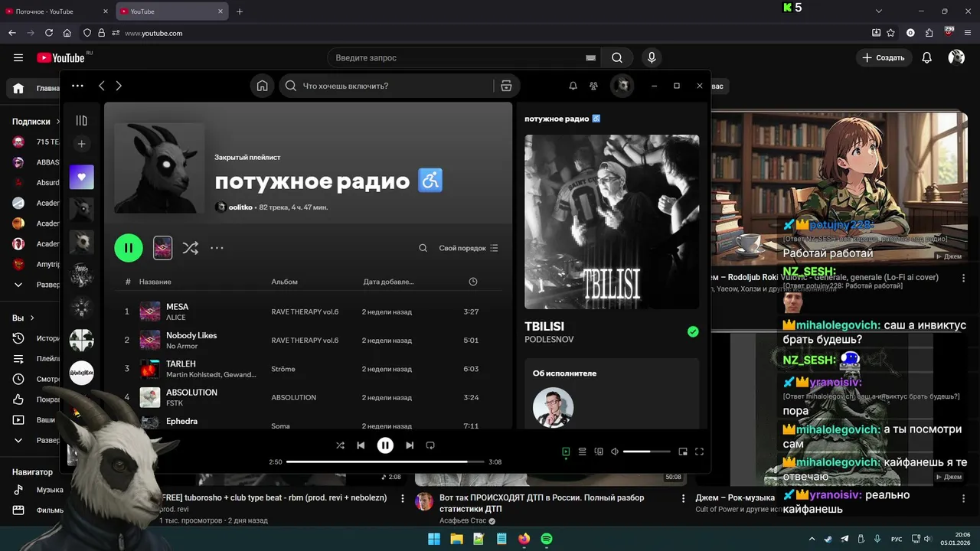Image resolution: width=980 pixels, height=551 pixels.
Task: Click the Spotify volume slider
Action: 647,452
